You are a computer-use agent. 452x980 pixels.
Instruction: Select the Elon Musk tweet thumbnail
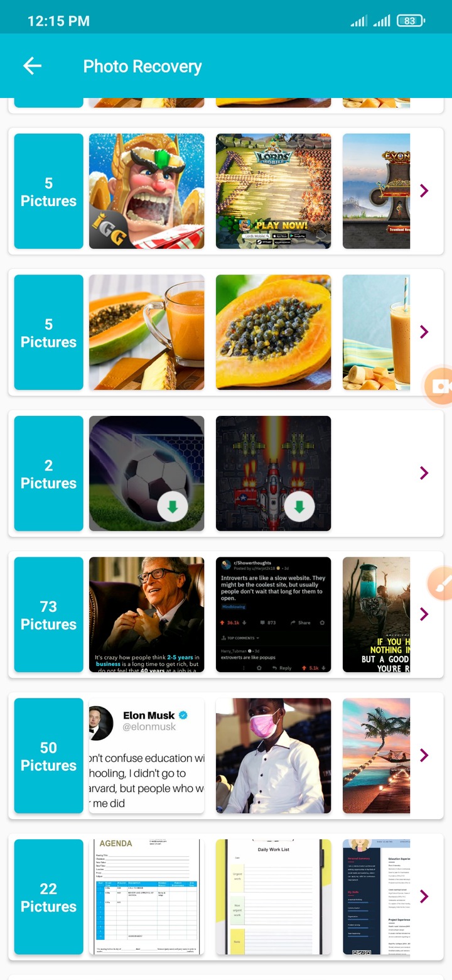[x=147, y=756]
